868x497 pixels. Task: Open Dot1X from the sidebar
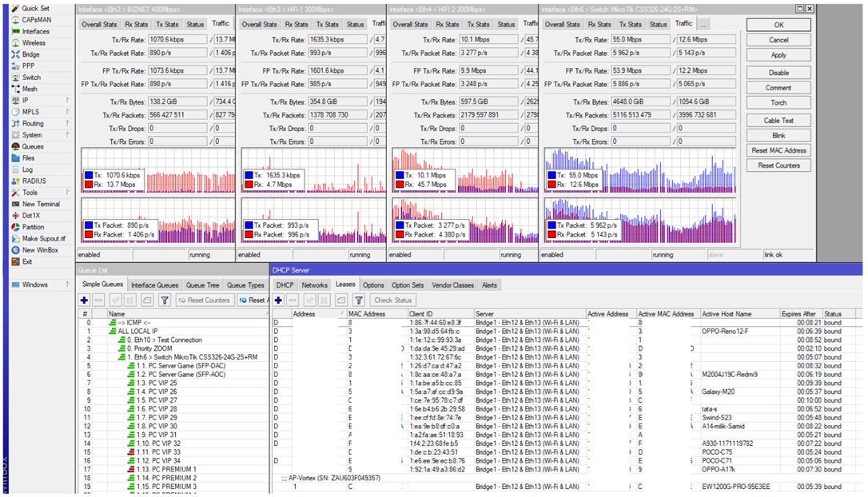(x=31, y=216)
